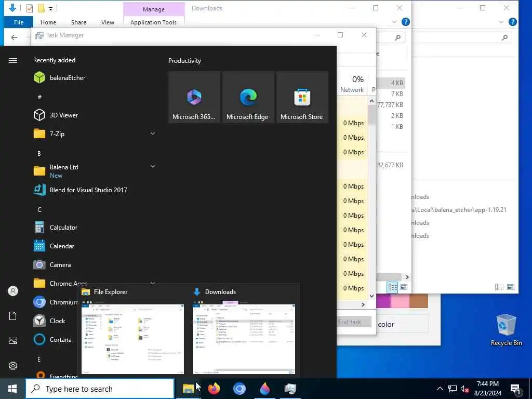Click back arrow in Downloads window
This screenshot has height=399, width=532.
pyautogui.click(x=14, y=37)
